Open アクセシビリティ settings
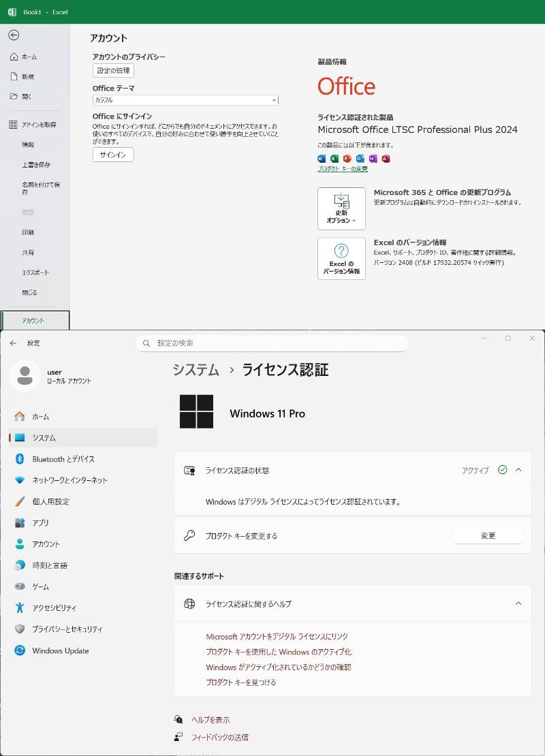The height and width of the screenshot is (756, 545). (x=83, y=608)
